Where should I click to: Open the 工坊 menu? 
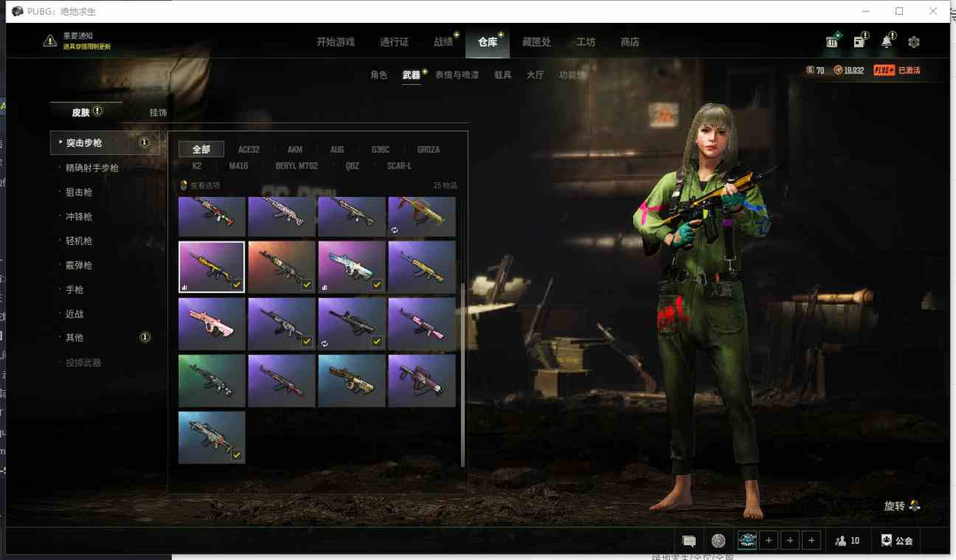pos(585,42)
